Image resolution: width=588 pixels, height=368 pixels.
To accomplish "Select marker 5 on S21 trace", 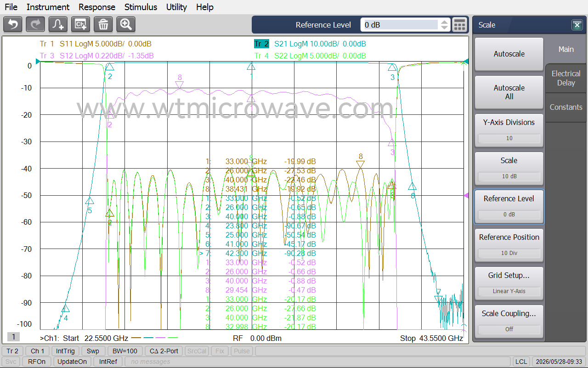I will point(90,201).
